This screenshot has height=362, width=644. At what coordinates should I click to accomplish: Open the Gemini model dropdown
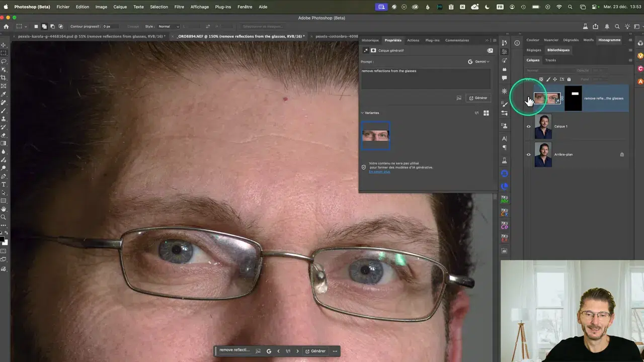pos(480,61)
